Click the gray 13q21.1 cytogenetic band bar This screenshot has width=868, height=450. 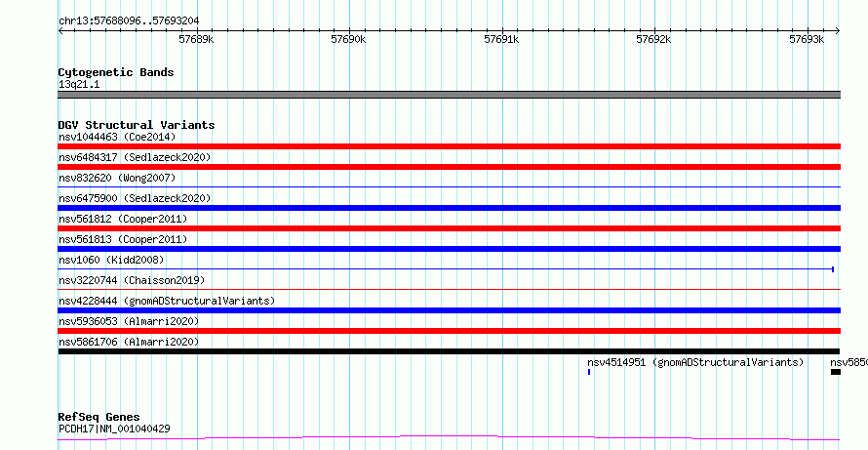(449, 95)
